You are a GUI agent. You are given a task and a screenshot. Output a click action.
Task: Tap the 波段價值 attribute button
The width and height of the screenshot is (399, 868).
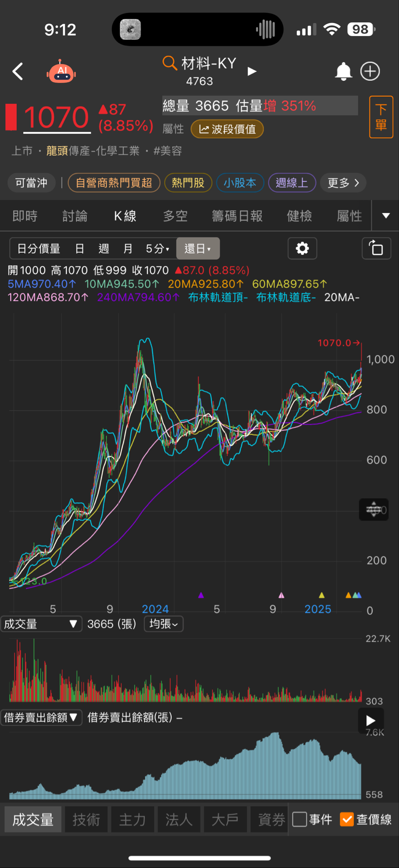pyautogui.click(x=227, y=129)
